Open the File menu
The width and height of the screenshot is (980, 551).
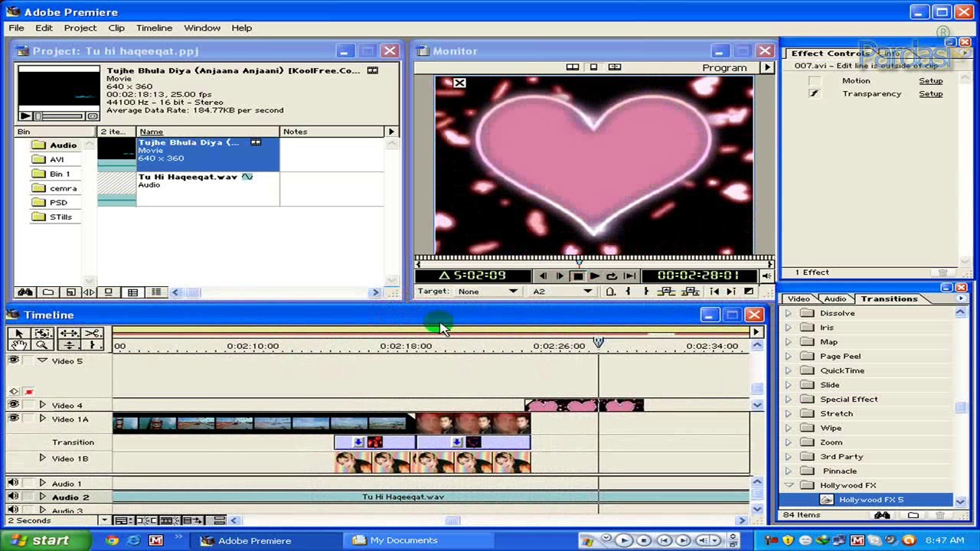tap(16, 28)
